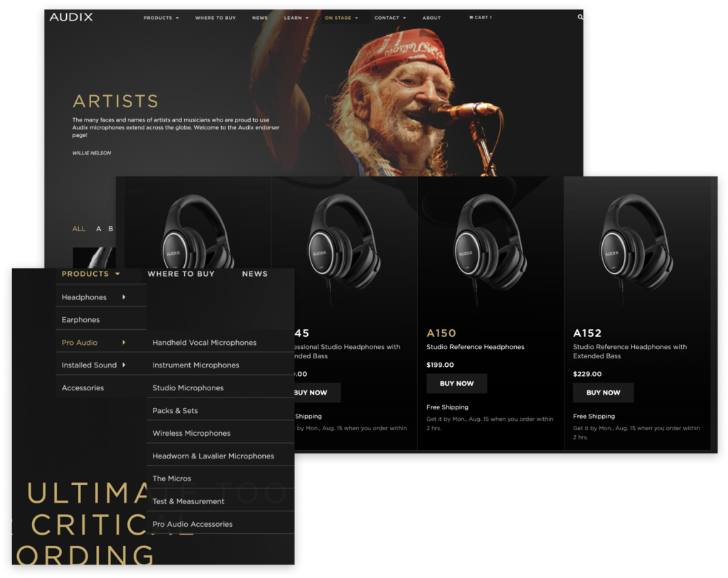728x578 pixels.
Task: Click the AUDIX logo
Action: pos(71,17)
